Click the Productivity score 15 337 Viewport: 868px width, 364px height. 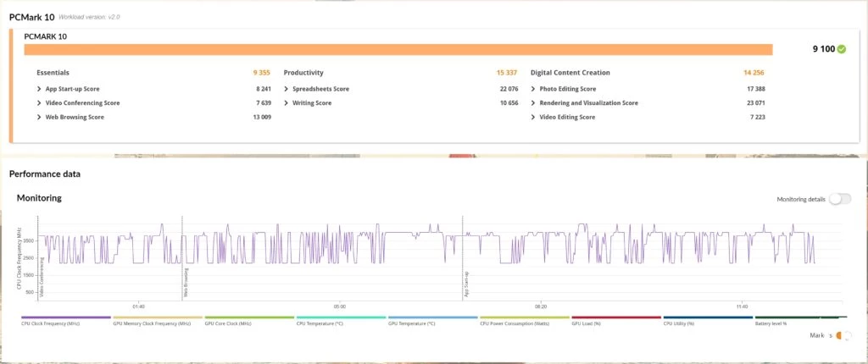(x=507, y=73)
